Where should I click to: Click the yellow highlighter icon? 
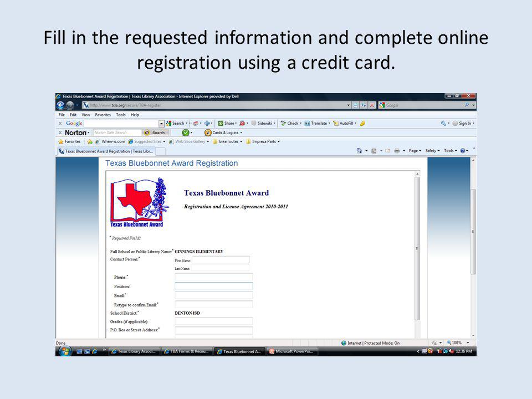362,124
